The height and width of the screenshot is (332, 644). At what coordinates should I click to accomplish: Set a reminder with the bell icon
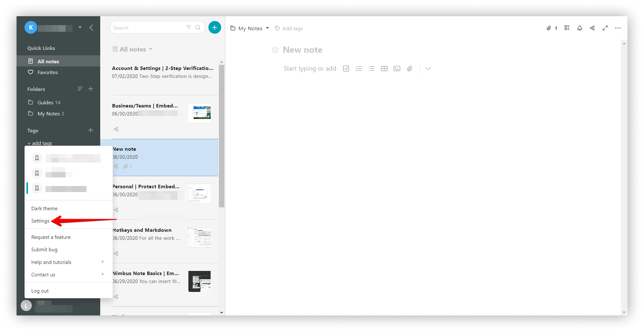coord(580,28)
